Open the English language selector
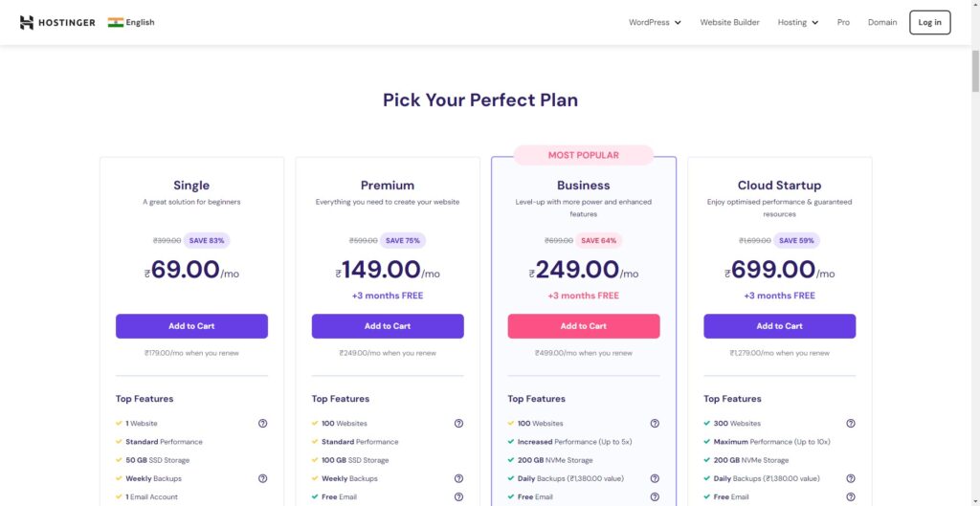The image size is (980, 506). 140,22
